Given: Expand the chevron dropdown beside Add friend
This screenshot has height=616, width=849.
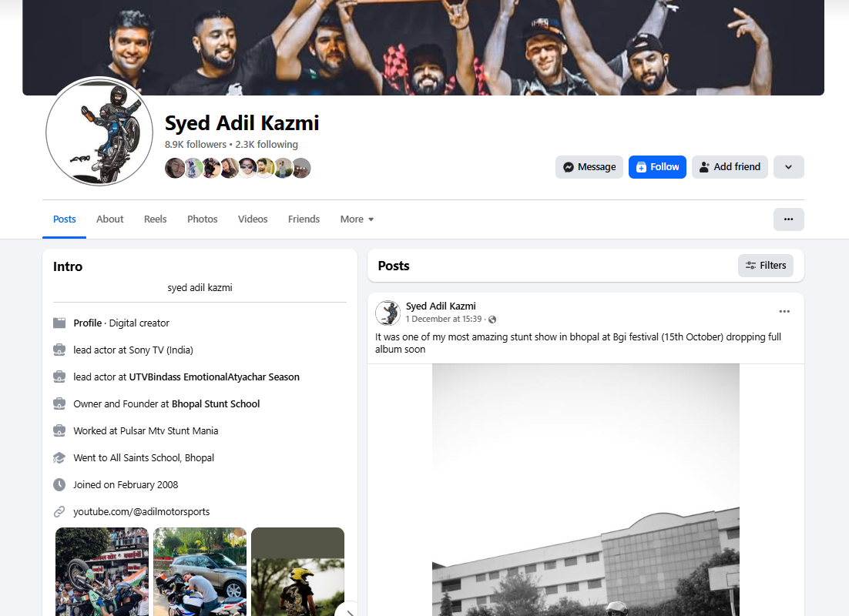Looking at the screenshot, I should coord(788,167).
